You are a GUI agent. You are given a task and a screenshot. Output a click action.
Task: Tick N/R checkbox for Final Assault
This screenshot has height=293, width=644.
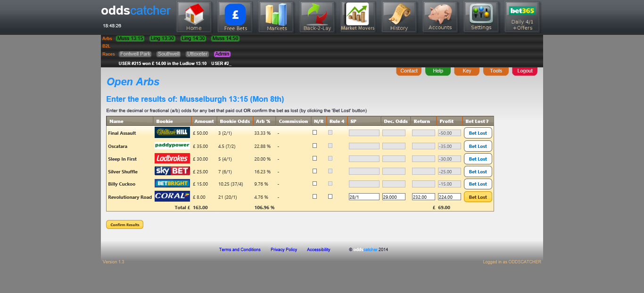click(x=315, y=132)
